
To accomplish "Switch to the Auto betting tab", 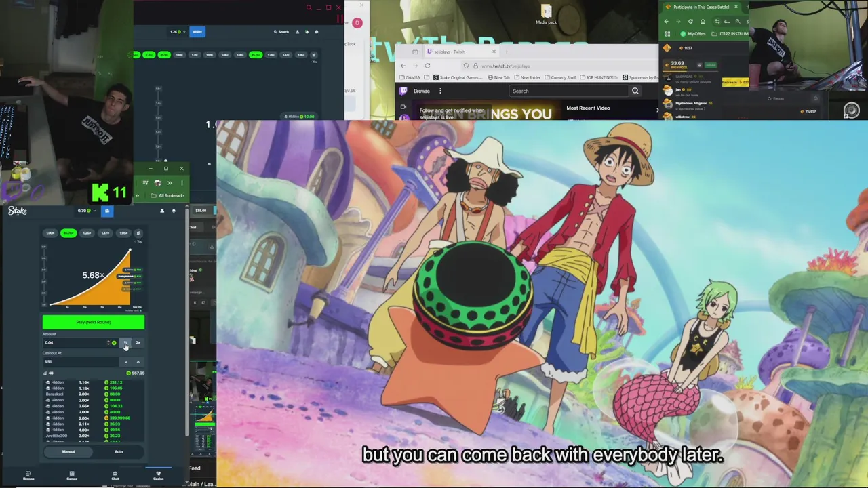I will [119, 452].
